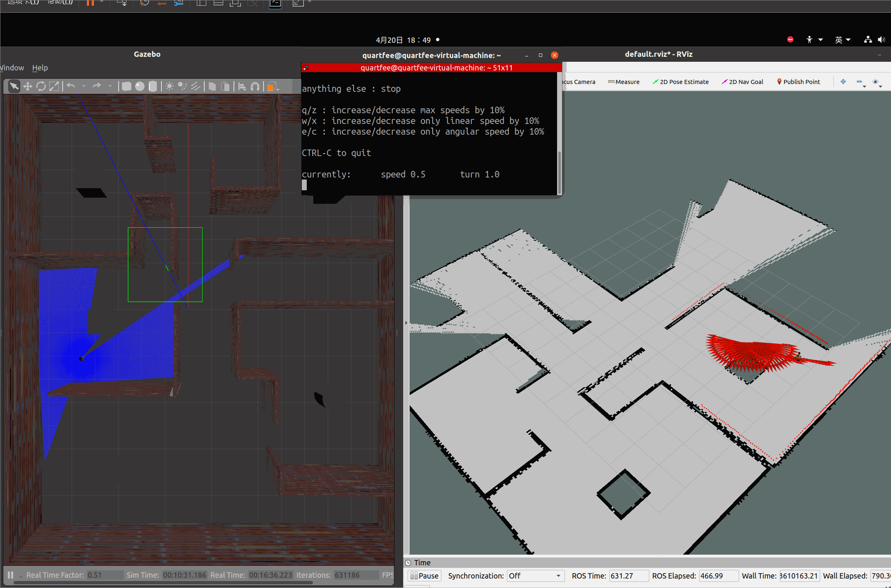The image size is (891, 588).
Task: Activate the 2D Pose Estimate tool
Action: [x=681, y=82]
